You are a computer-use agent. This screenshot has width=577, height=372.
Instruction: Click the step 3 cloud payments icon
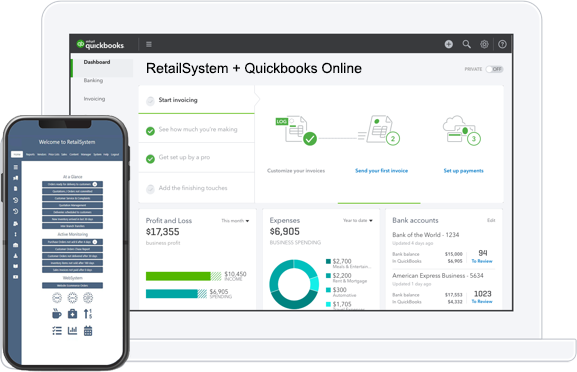[x=462, y=130]
